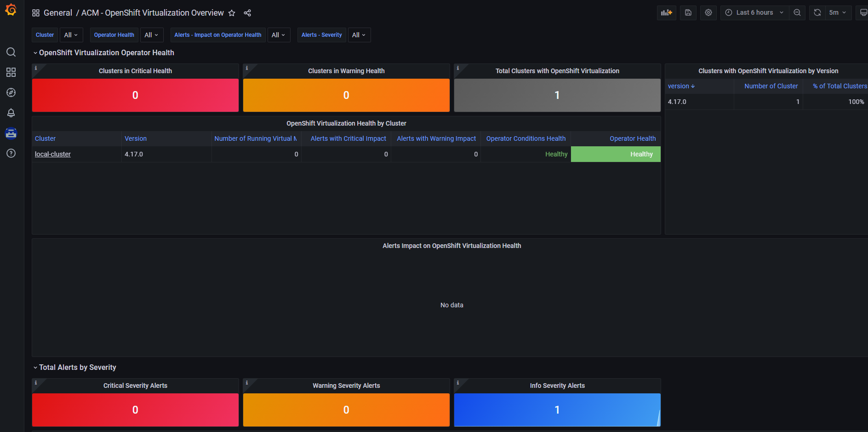
Task: Click the green Healthy Operator Health cell
Action: pyautogui.click(x=616, y=154)
